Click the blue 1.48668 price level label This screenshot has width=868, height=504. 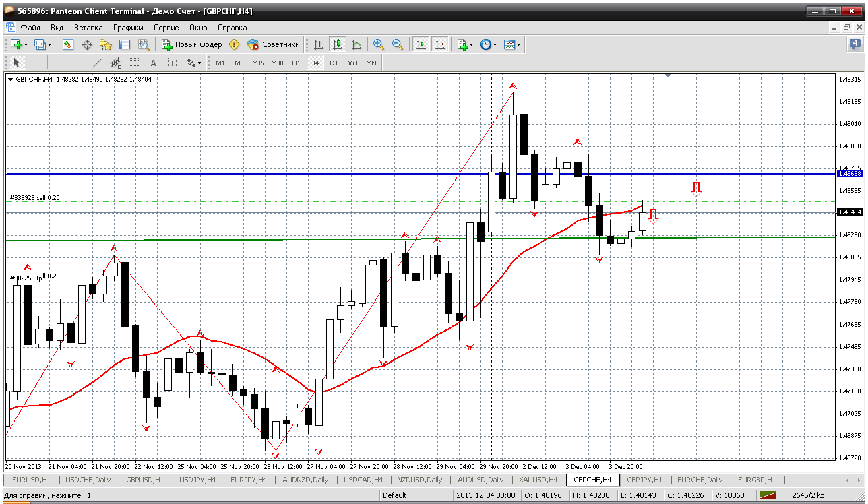pyautogui.click(x=849, y=173)
